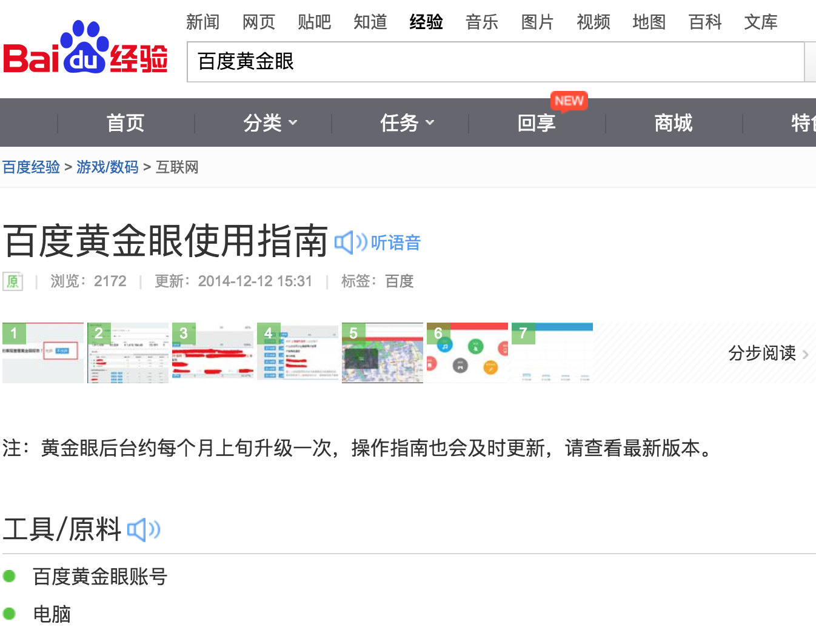Image resolution: width=816 pixels, height=644 pixels.
Task: Click 游戏/数码 breadcrumb link
Action: click(x=107, y=167)
